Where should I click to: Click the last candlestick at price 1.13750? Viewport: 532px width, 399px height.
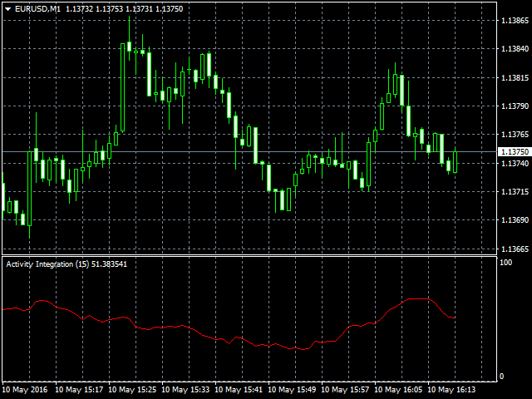click(x=455, y=162)
